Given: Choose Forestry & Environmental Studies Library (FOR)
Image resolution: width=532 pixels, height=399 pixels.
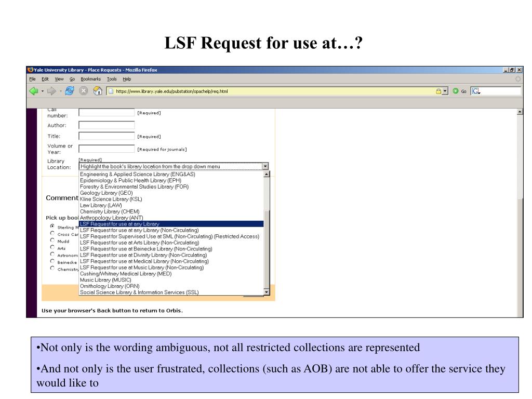Looking at the screenshot, I should pyautogui.click(x=171, y=187).
